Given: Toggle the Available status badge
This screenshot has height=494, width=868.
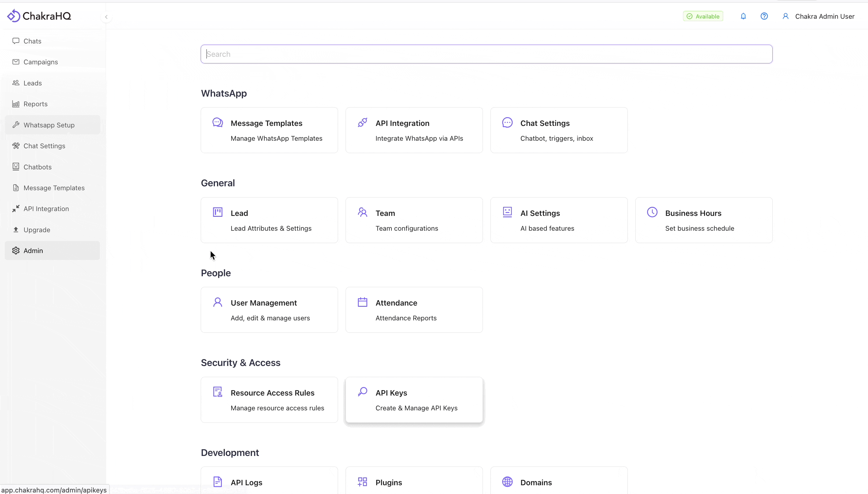Looking at the screenshot, I should click(703, 16).
